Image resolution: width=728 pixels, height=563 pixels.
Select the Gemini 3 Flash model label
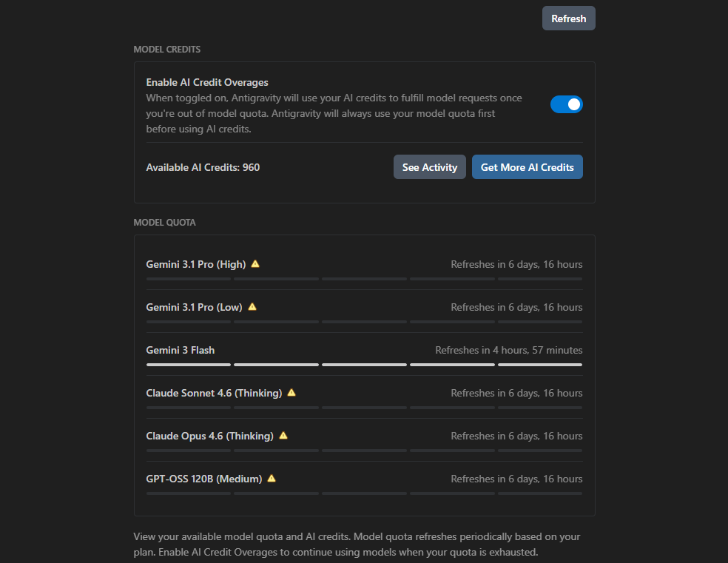pyautogui.click(x=180, y=350)
